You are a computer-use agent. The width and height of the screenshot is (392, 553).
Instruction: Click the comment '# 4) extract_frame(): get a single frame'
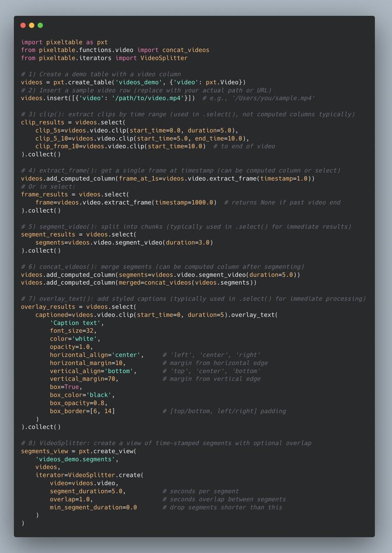coord(181,171)
